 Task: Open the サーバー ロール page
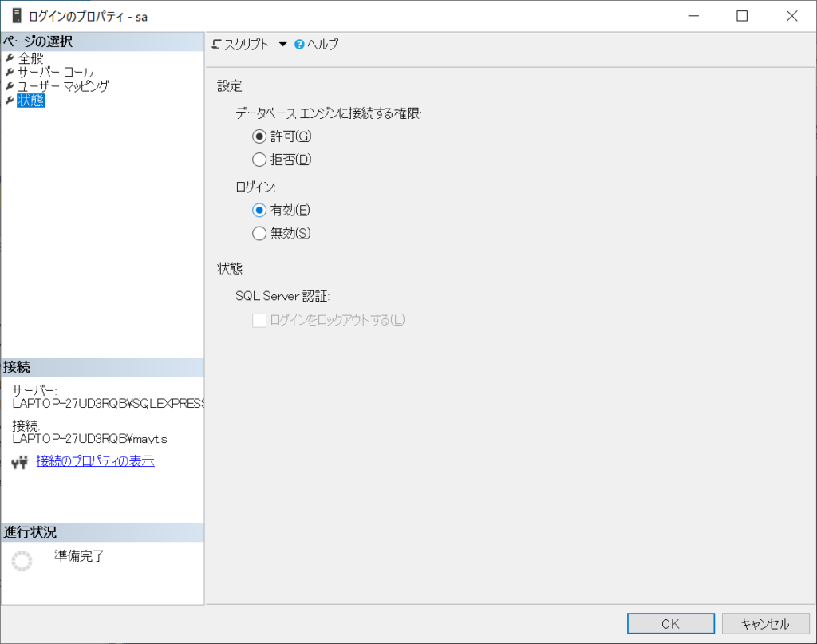[55, 73]
